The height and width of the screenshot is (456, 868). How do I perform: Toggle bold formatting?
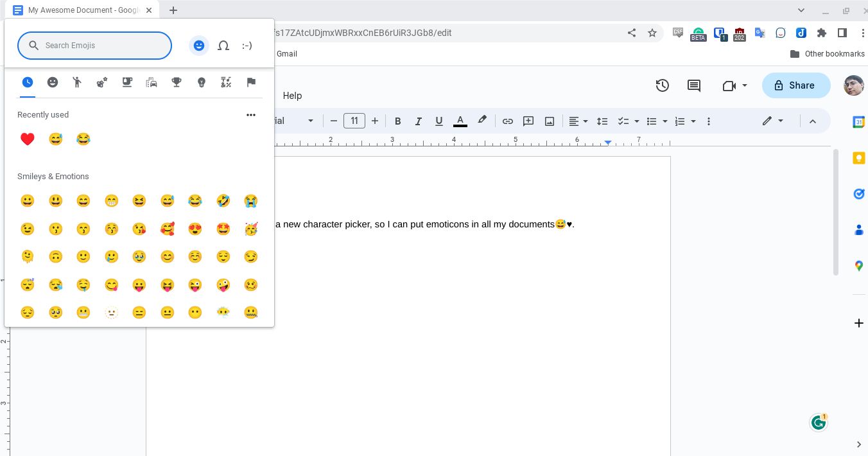(x=398, y=121)
